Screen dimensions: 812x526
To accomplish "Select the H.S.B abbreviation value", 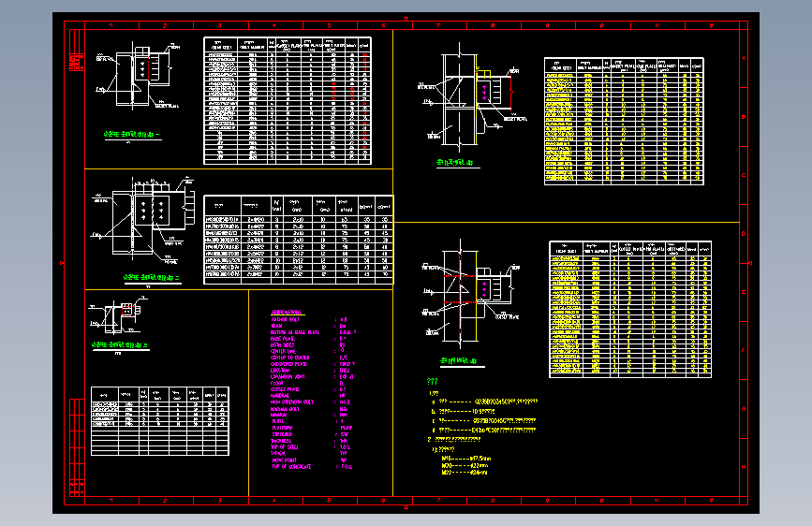I will point(345,402).
